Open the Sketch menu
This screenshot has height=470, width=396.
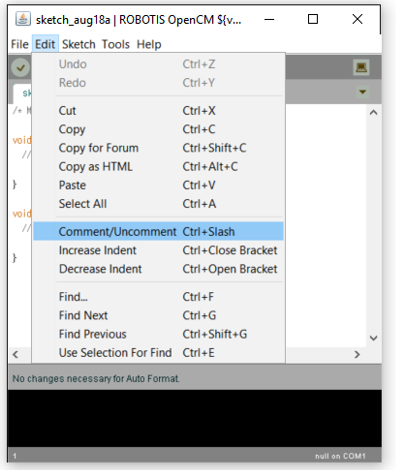[x=79, y=44]
